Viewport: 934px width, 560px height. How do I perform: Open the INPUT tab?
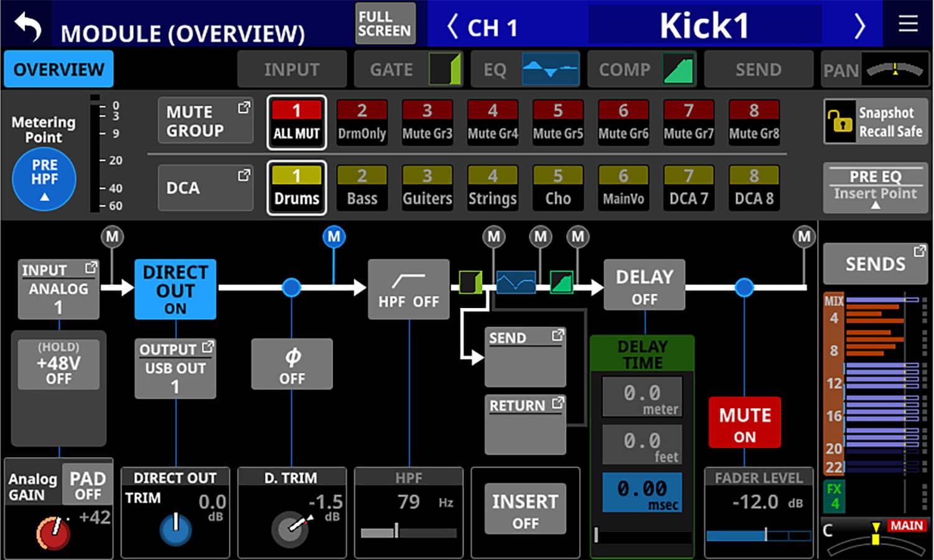[x=291, y=69]
